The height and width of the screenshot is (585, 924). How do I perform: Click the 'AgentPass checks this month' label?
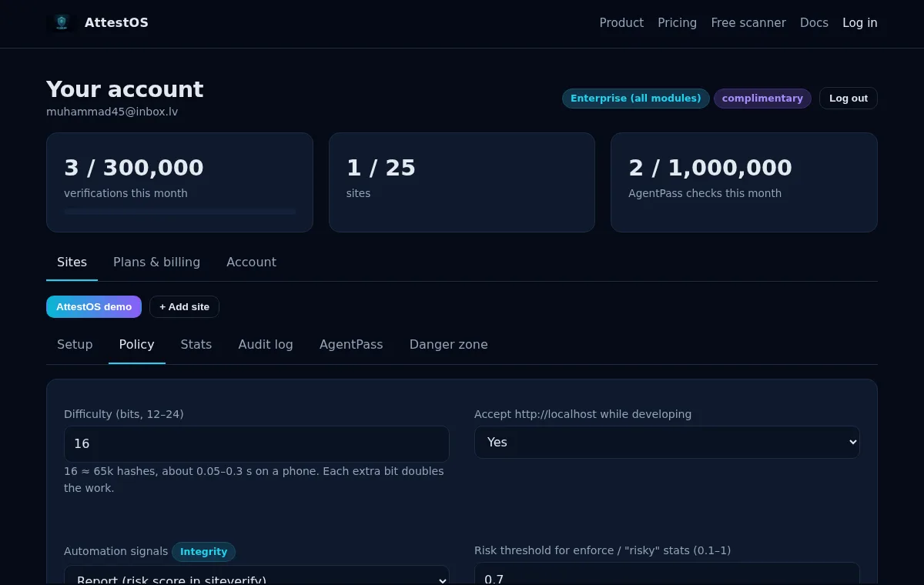coord(705,194)
